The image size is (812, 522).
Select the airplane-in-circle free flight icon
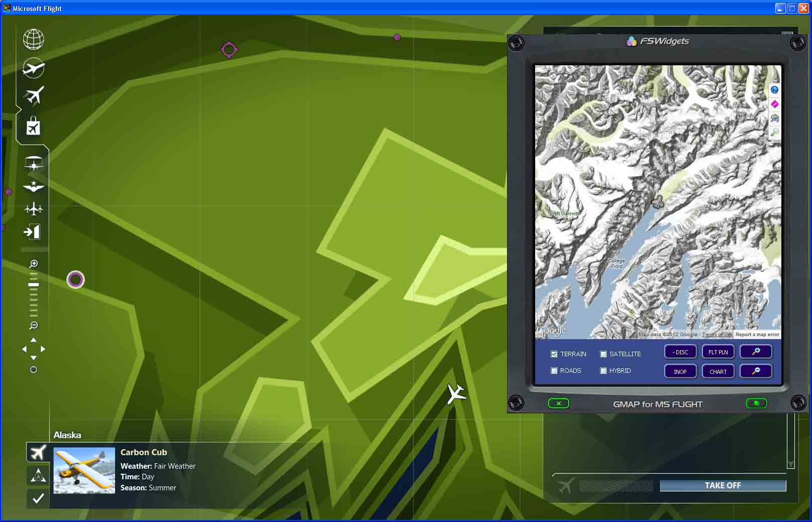pyautogui.click(x=34, y=68)
